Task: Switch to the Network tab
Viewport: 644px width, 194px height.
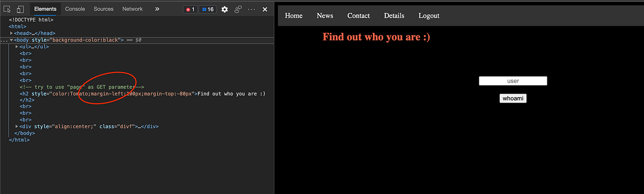Action: point(133,9)
